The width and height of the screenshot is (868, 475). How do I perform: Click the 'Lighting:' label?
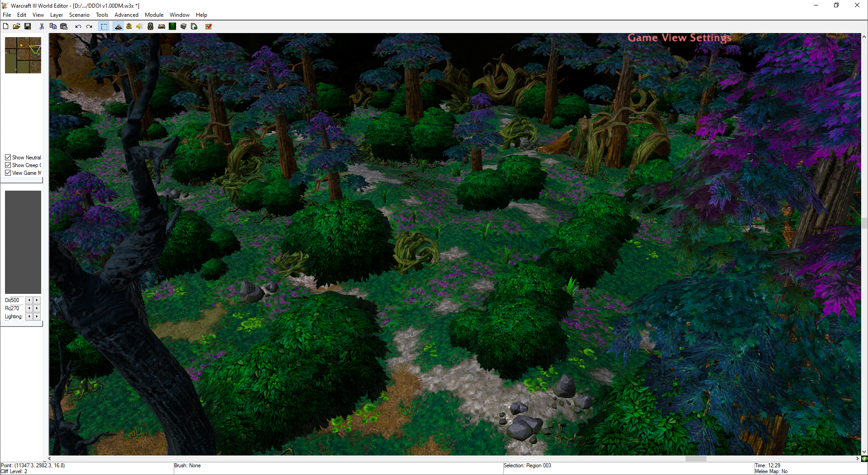click(x=14, y=317)
